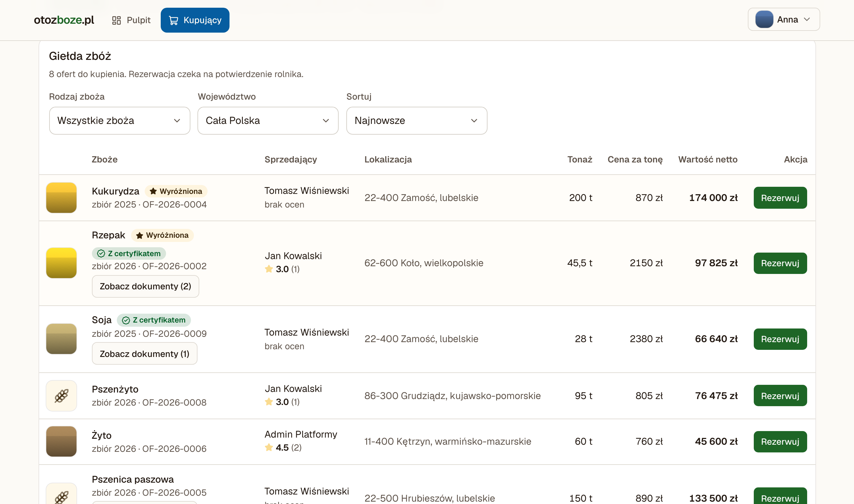Click the certificate check icon on Rzepak
The height and width of the screenshot is (504, 854).
pyautogui.click(x=101, y=253)
